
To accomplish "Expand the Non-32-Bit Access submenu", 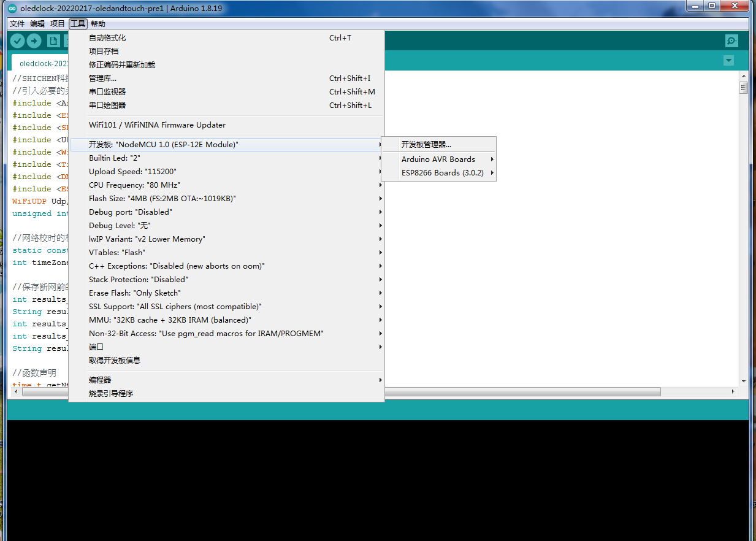I will point(226,334).
